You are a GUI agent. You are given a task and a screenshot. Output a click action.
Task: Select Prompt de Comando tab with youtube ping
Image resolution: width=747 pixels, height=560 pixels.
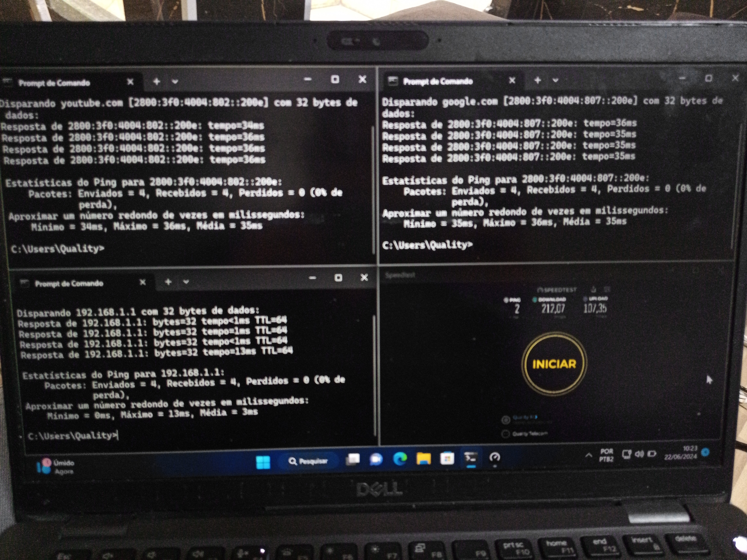(54, 83)
